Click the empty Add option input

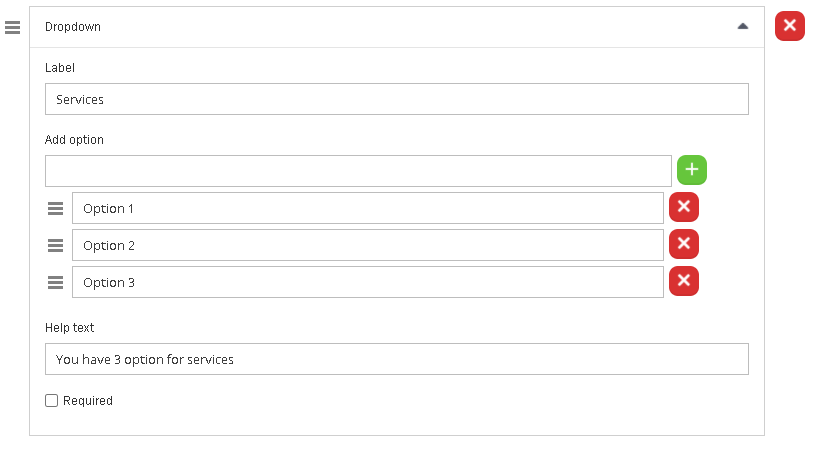[358, 171]
